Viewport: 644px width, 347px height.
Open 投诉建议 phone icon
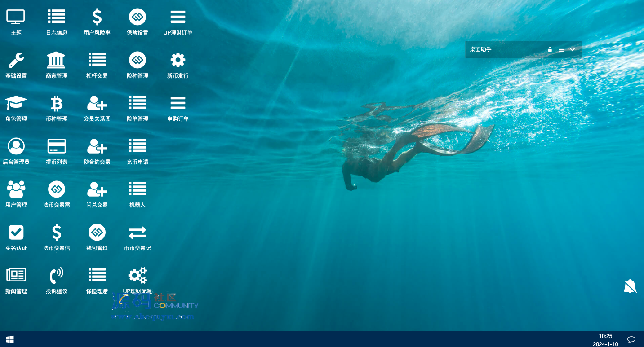click(x=57, y=276)
